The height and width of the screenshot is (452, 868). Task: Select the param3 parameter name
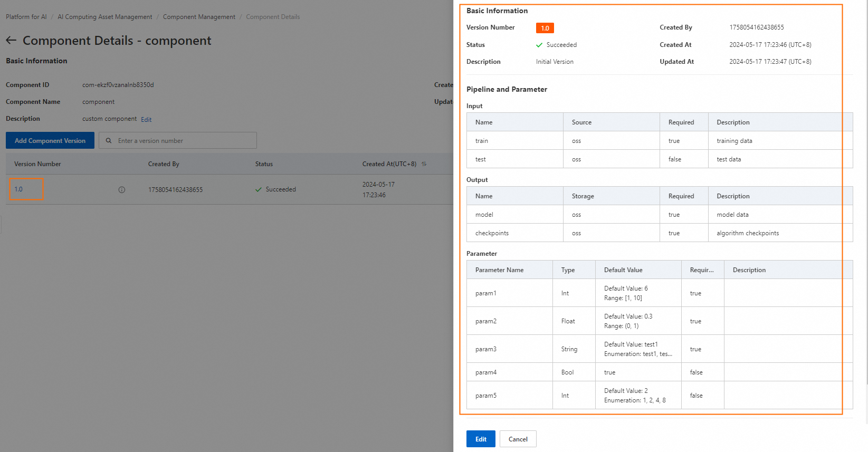(486, 349)
